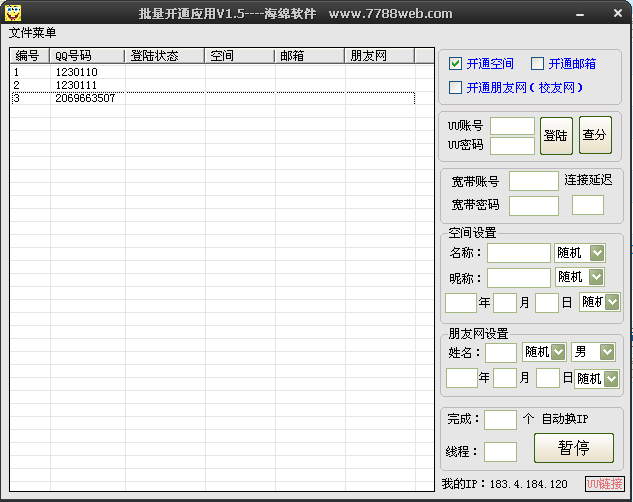Click the 完成 count input field
The height and width of the screenshot is (502, 633).
point(500,420)
